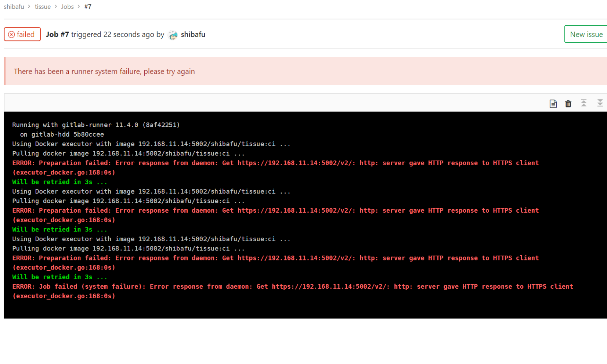607x364 pixels.
Task: Open shibafu's profile from the username link
Action: click(193, 35)
